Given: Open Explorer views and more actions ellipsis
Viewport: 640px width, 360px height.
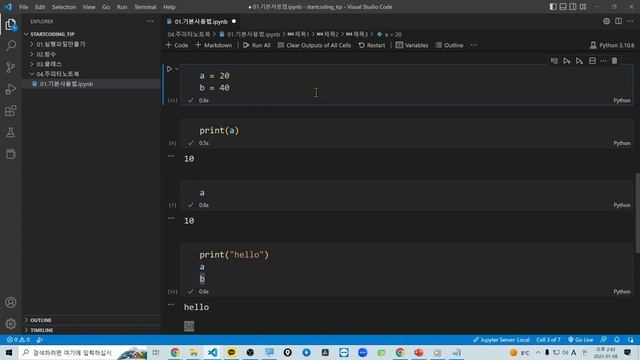Looking at the screenshot, I should tap(151, 21).
